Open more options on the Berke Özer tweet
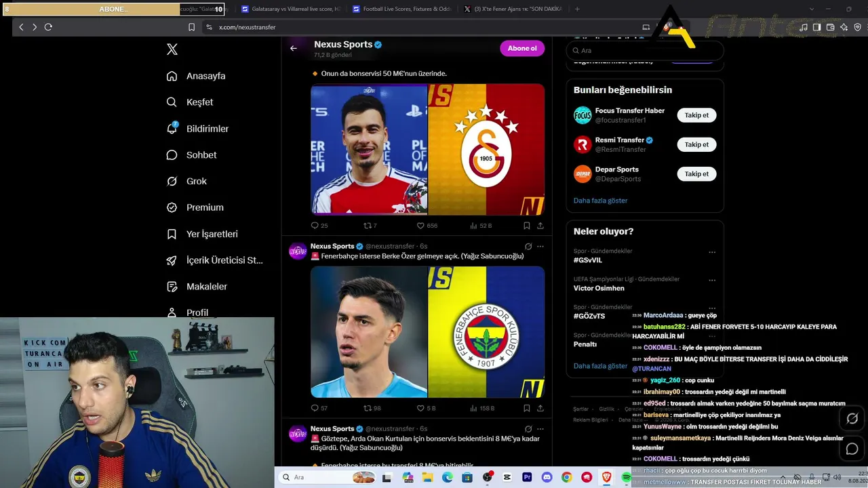The width and height of the screenshot is (868, 488). 540,246
